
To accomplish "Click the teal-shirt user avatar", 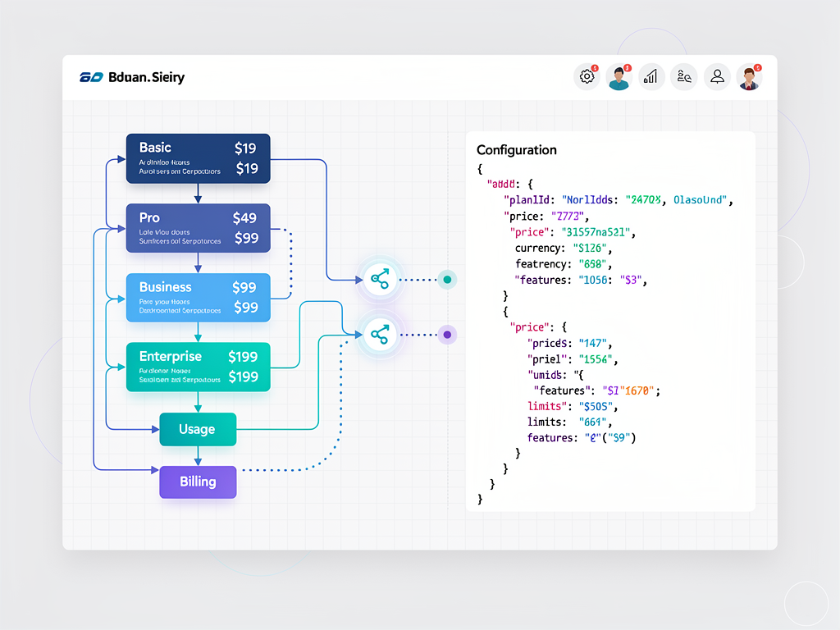I will pyautogui.click(x=619, y=76).
